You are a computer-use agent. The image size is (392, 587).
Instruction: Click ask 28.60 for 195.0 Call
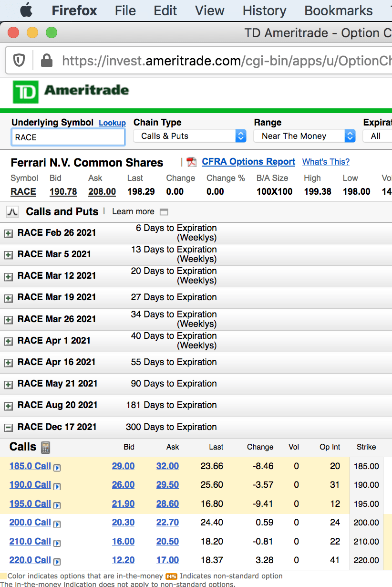167,504
